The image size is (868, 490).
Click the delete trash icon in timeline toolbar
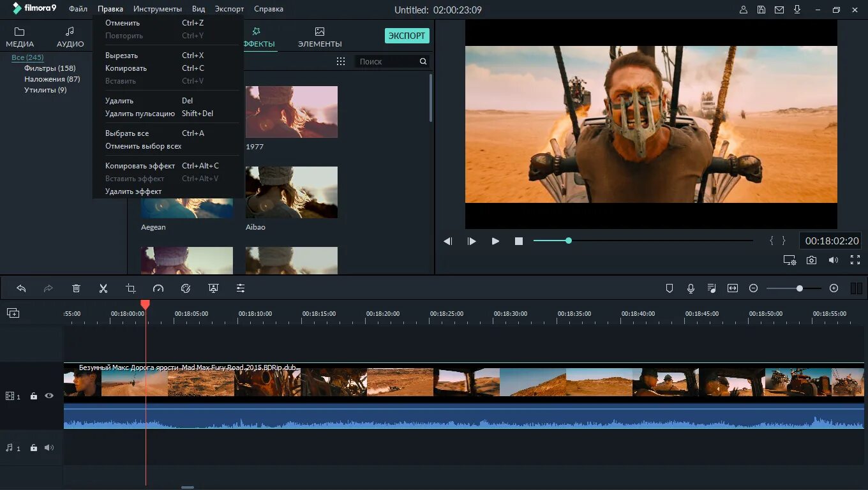tap(76, 288)
